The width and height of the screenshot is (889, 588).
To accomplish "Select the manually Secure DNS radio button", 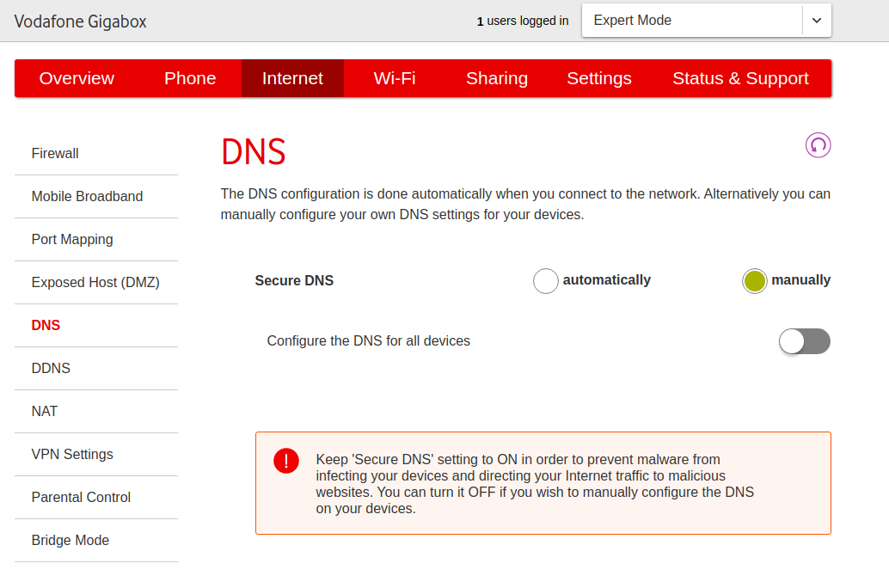I will 754,280.
